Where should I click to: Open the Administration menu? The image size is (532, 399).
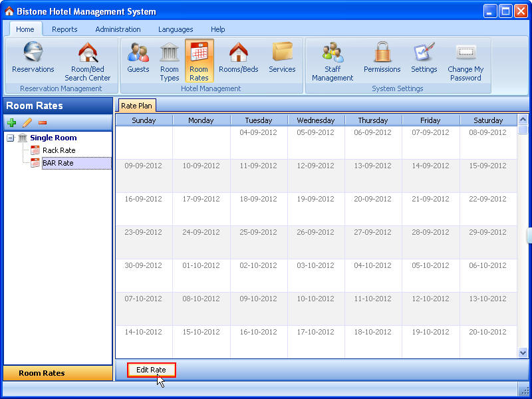pyautogui.click(x=118, y=29)
